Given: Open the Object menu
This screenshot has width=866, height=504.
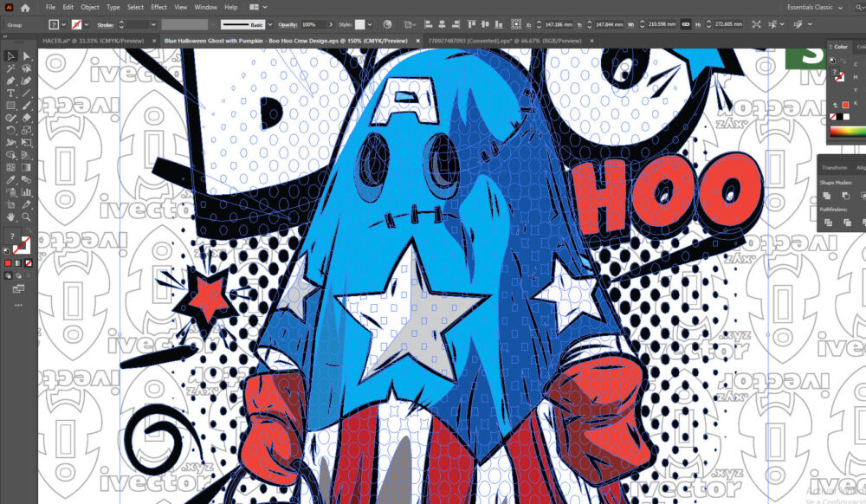Looking at the screenshot, I should (90, 8).
